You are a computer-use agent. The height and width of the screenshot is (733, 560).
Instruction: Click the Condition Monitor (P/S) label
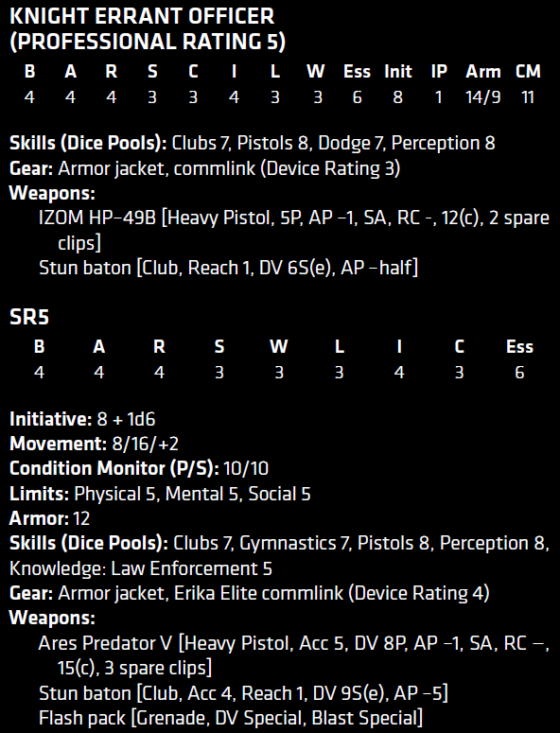114,468
